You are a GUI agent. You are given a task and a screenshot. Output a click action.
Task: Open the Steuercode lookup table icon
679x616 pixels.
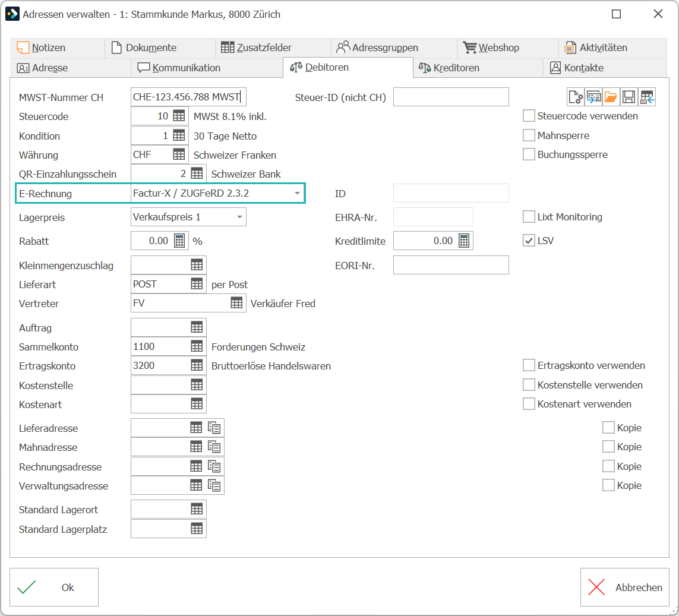[179, 116]
